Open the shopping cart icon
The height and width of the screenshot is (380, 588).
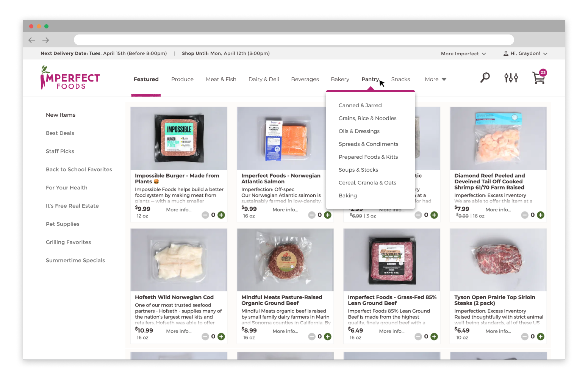click(x=539, y=77)
